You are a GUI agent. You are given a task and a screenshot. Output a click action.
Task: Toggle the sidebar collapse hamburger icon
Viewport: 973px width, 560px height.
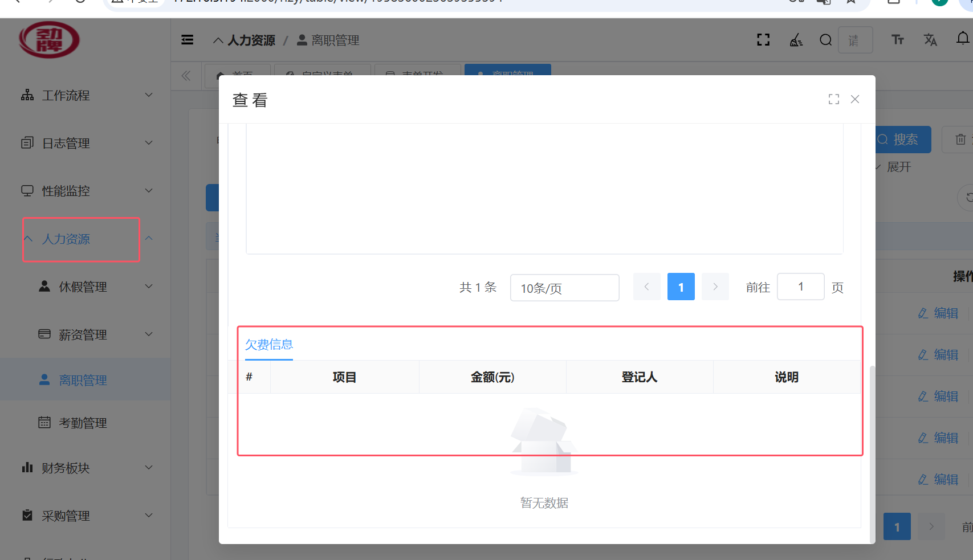click(x=187, y=40)
